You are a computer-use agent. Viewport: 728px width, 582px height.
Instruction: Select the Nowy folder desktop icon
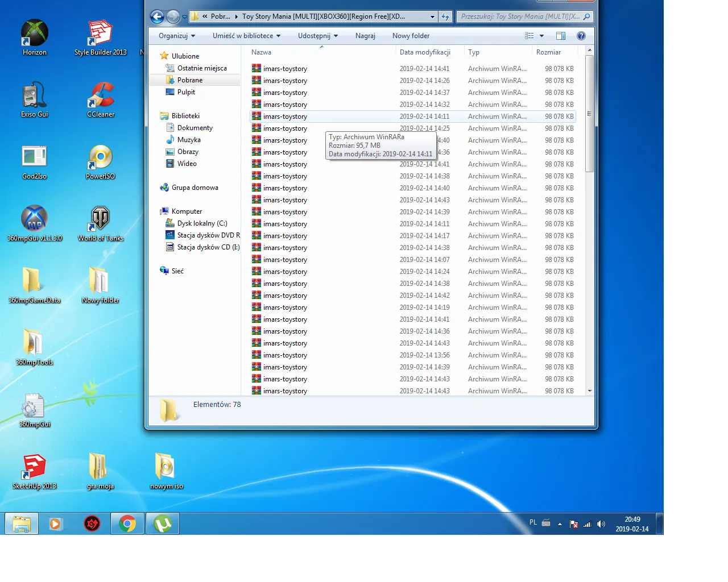click(x=101, y=285)
